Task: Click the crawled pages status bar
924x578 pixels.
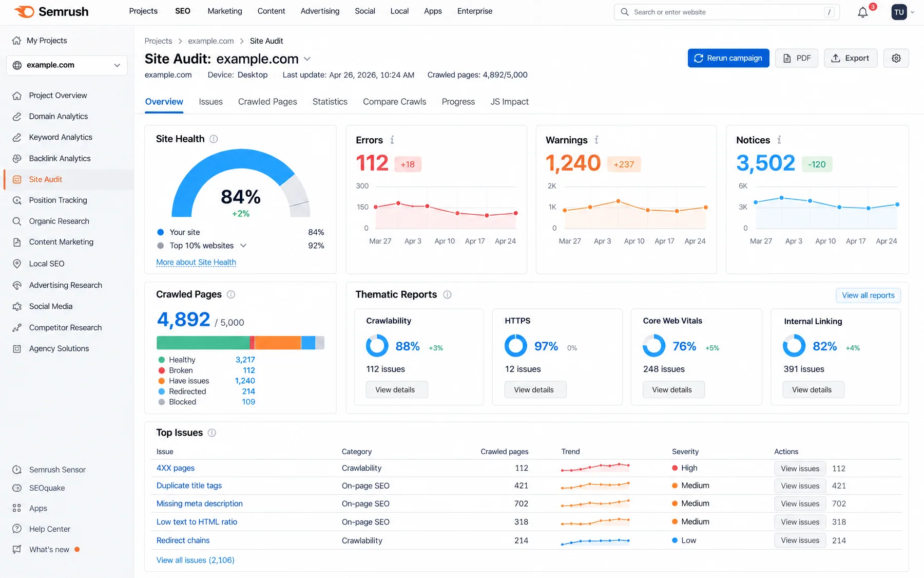Action: click(x=240, y=343)
